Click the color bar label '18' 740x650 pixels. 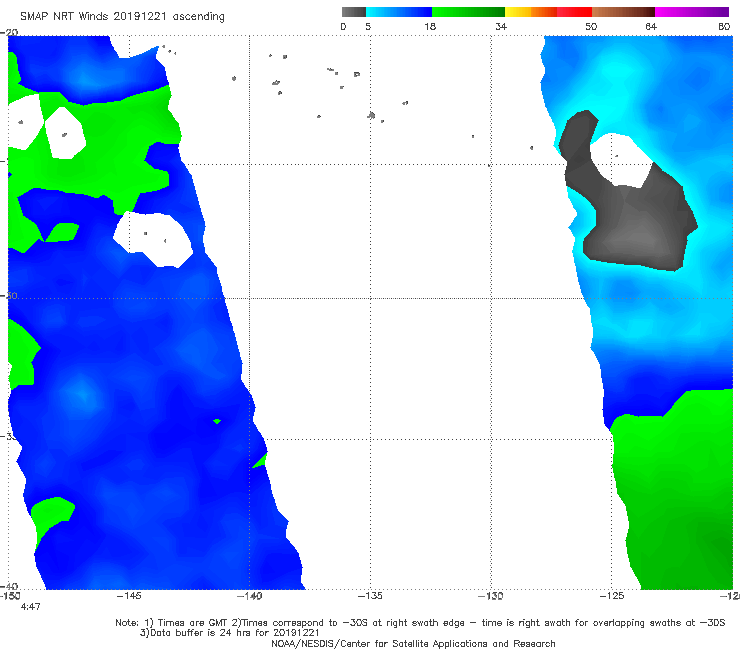point(430,27)
